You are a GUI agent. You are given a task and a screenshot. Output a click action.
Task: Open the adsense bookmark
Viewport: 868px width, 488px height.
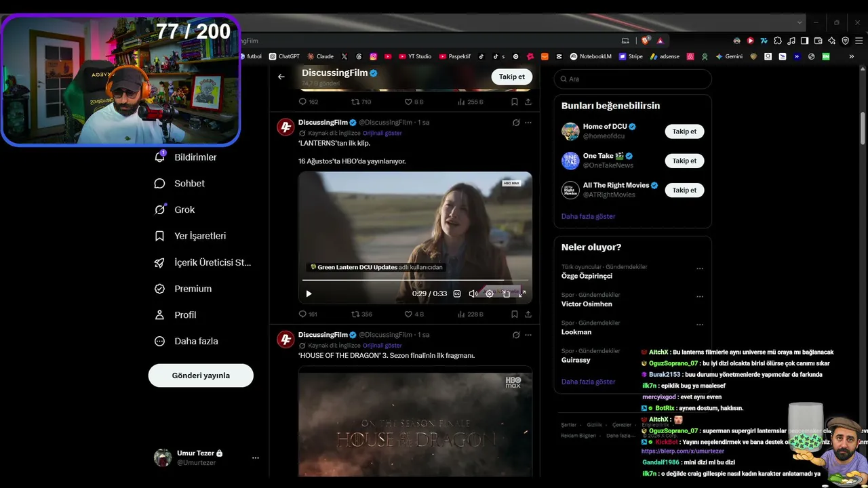665,56
